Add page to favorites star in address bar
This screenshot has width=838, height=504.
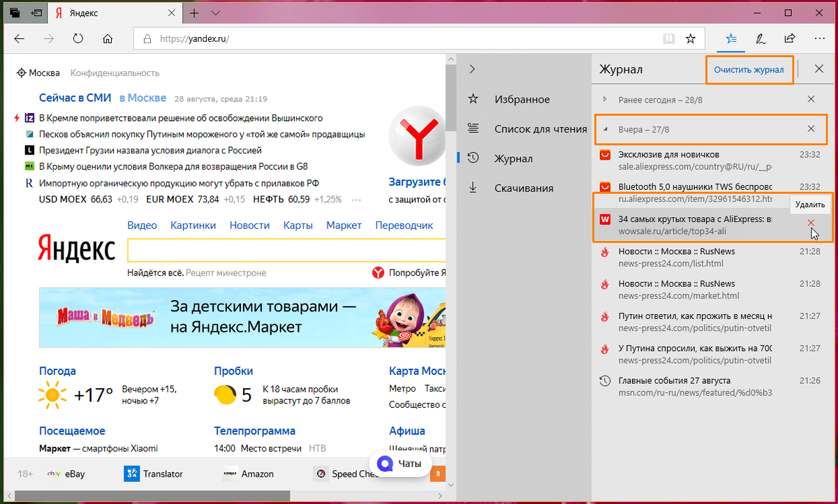point(691,39)
